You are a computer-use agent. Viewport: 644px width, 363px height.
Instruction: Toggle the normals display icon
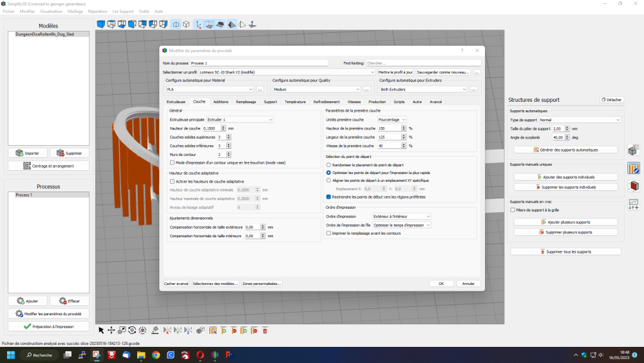(252, 25)
